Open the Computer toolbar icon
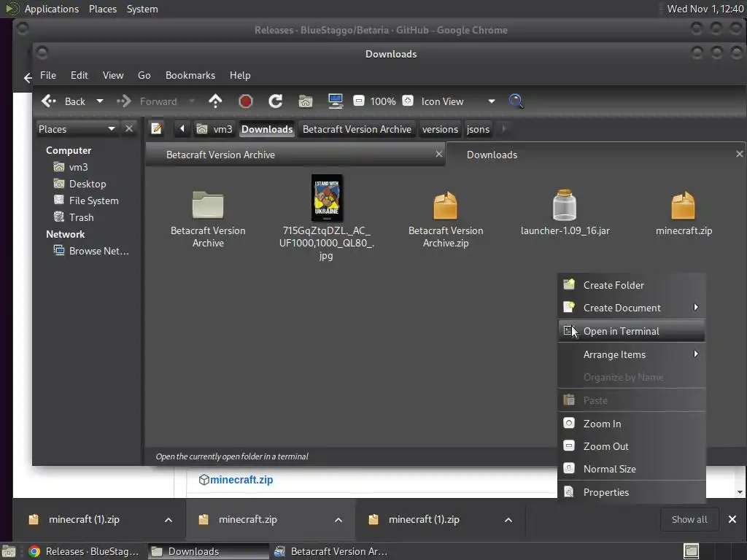The height and width of the screenshot is (560, 747). pos(336,101)
